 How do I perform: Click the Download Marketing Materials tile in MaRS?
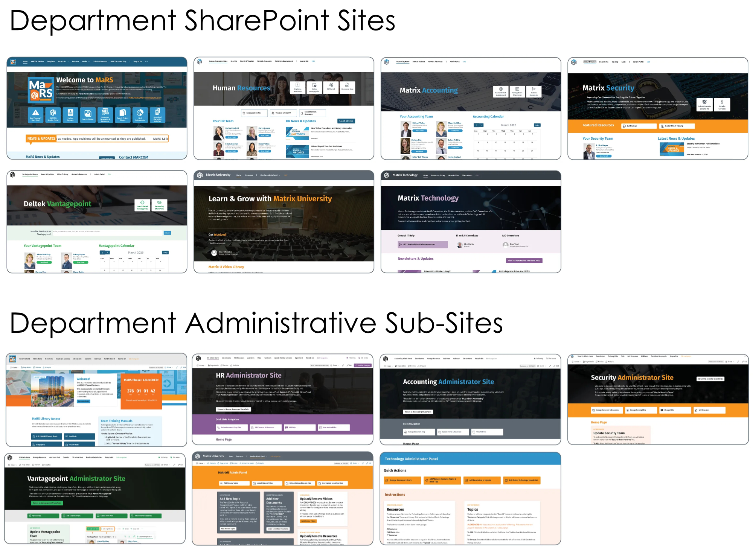click(x=157, y=115)
